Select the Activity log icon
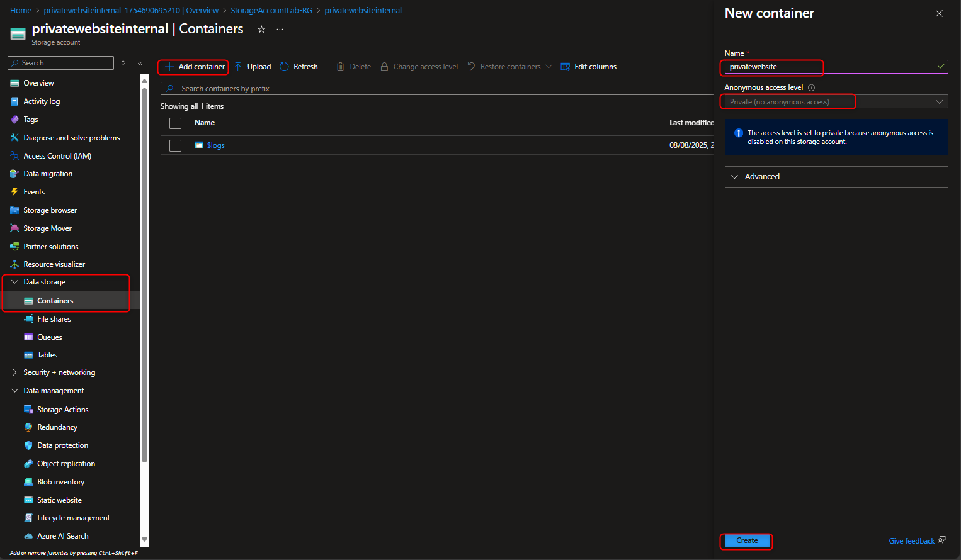 click(14, 101)
